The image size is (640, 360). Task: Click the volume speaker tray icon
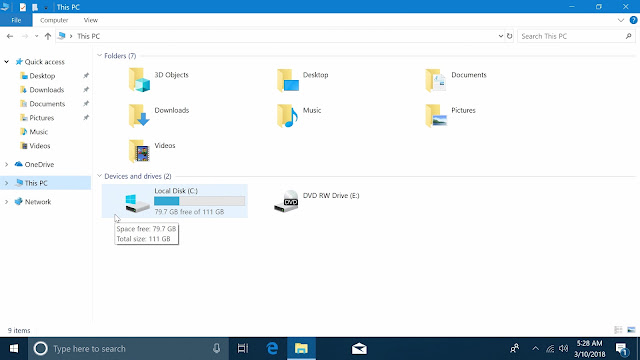point(564,349)
